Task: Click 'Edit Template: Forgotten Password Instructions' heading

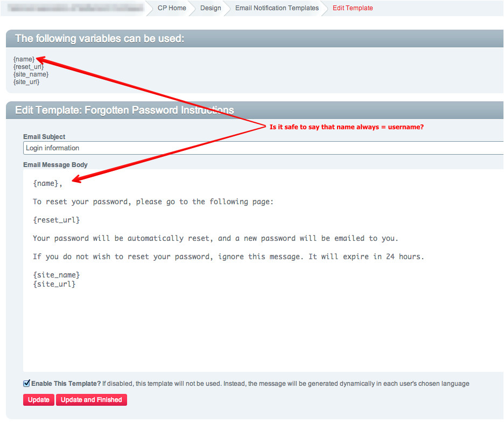Action: tap(124, 110)
